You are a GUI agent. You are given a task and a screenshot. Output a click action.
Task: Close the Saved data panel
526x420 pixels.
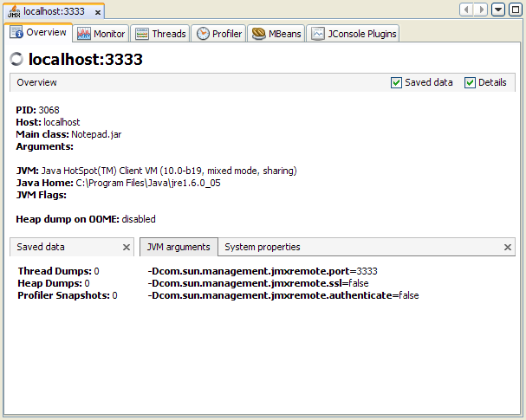click(x=127, y=248)
